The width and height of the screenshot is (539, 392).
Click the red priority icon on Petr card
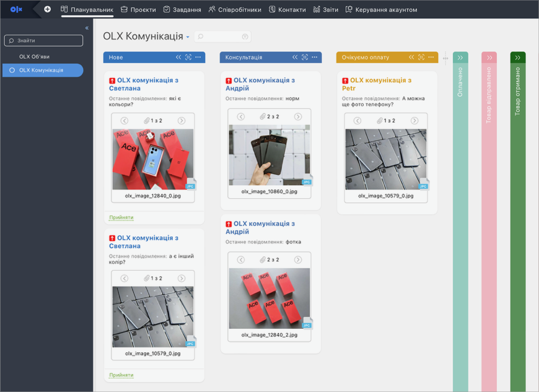coord(345,81)
